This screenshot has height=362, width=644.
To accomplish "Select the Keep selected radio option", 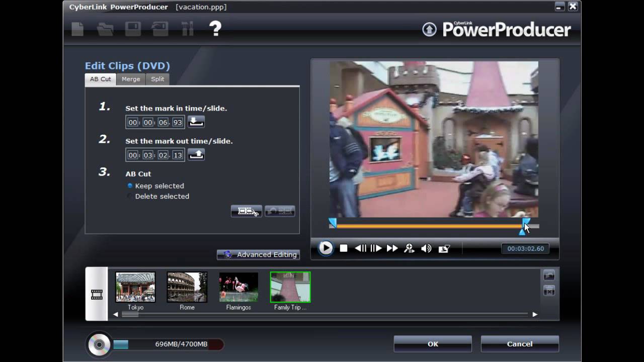I will (x=130, y=186).
